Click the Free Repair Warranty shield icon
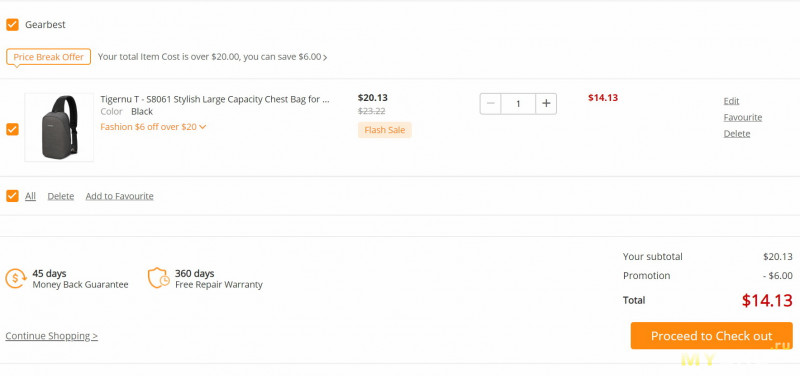800x376 pixels. click(158, 278)
